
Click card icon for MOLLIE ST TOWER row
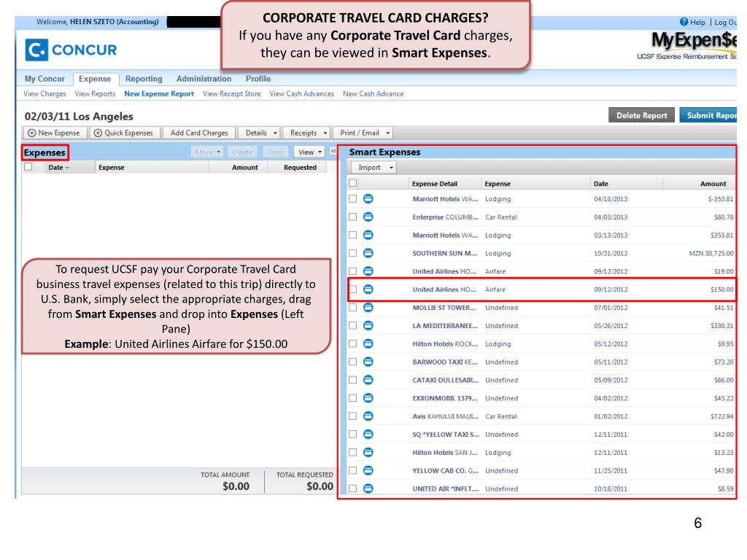point(368,308)
